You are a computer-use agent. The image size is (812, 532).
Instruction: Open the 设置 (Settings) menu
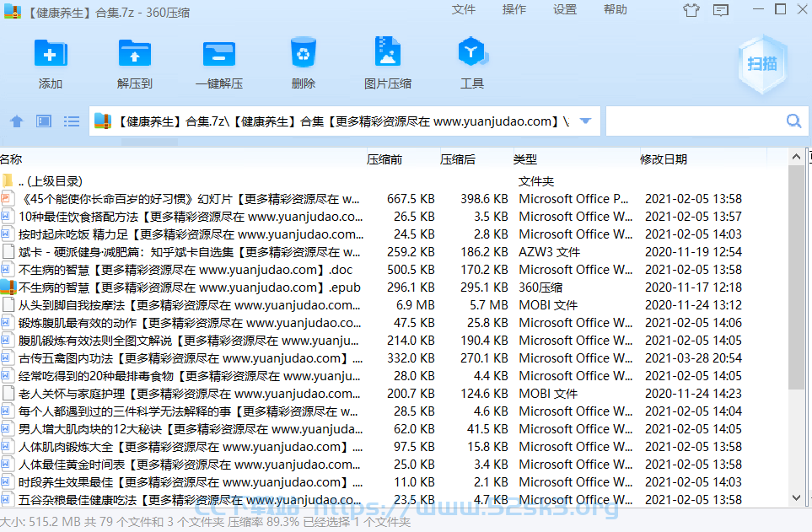click(564, 9)
